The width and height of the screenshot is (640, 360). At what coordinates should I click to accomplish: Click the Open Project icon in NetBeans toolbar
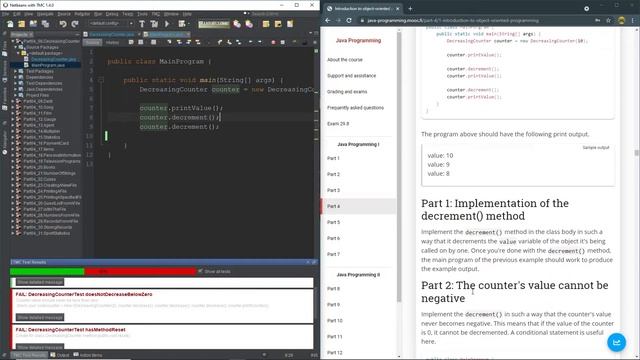33,24
